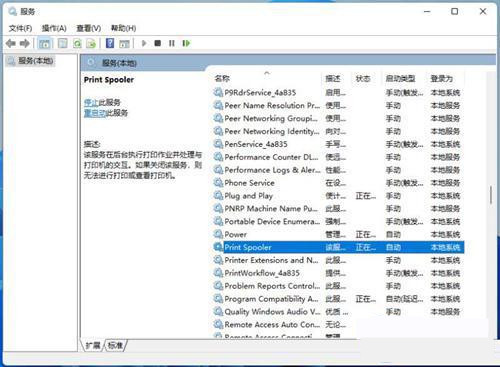
Task: Select the Power service name
Action: click(x=236, y=235)
